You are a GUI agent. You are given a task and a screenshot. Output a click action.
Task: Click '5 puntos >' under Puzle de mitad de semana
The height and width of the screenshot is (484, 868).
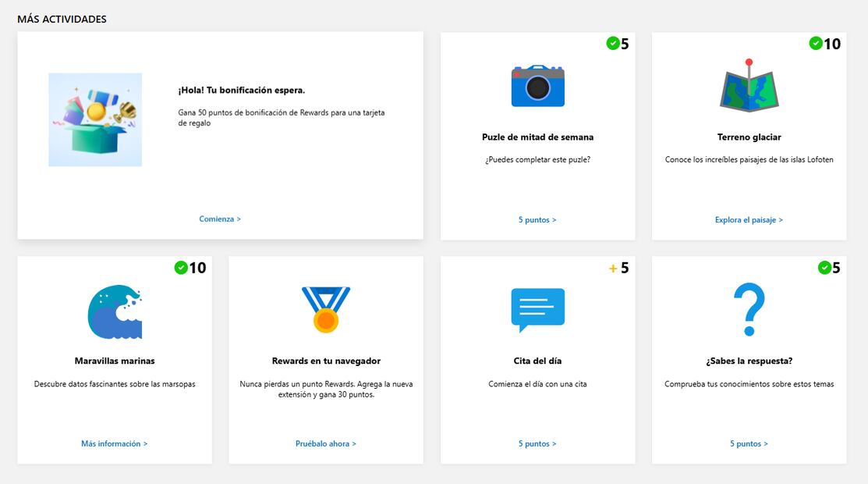point(537,220)
